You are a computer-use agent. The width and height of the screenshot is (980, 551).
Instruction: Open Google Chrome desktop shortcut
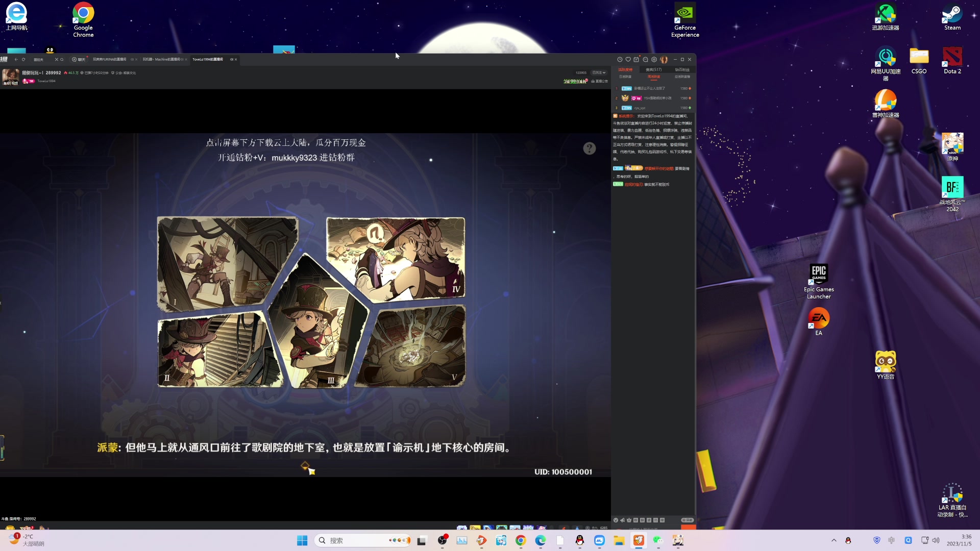83,20
